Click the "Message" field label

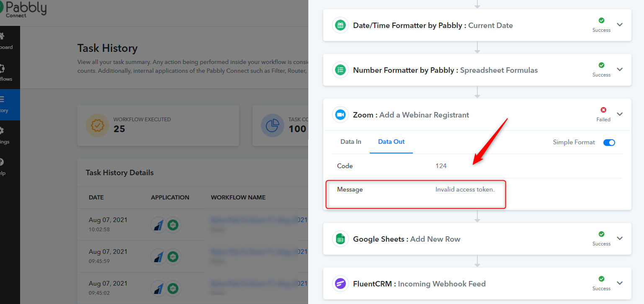pos(350,189)
